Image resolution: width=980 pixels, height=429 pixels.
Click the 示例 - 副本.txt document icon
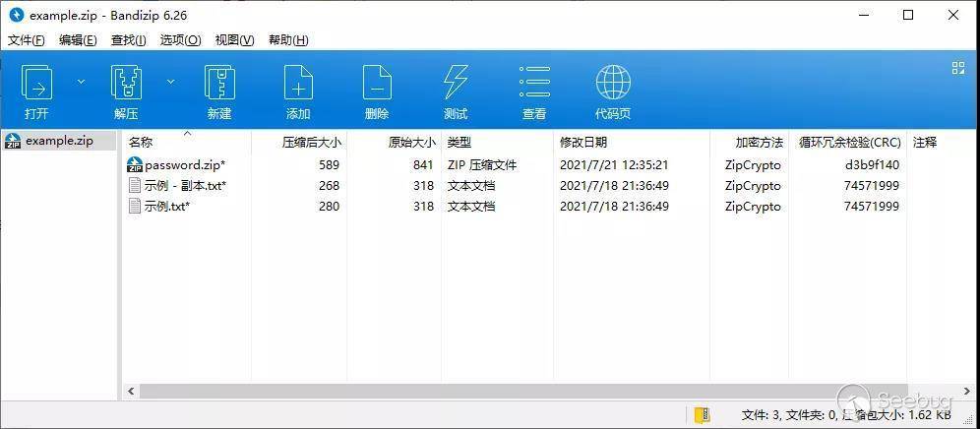point(135,186)
